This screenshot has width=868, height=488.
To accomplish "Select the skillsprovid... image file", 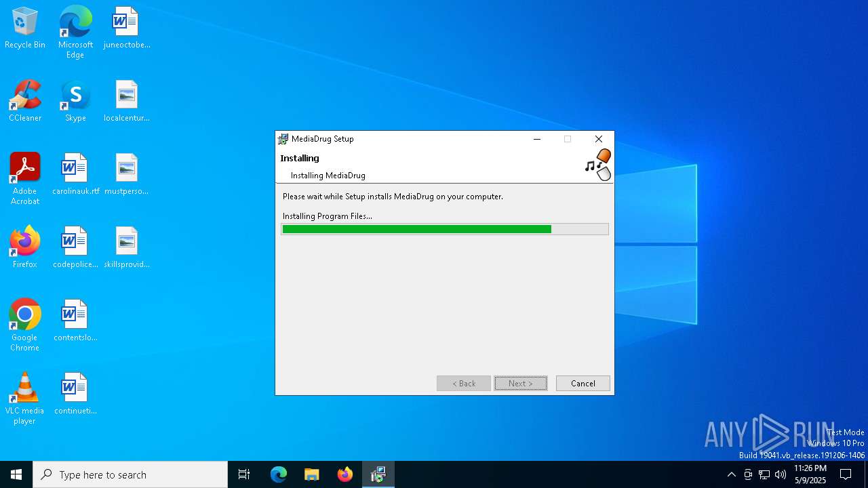I will [127, 248].
